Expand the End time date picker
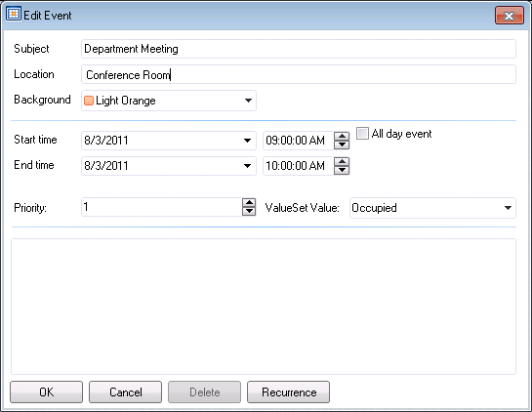The width and height of the screenshot is (532, 412). tap(247, 166)
